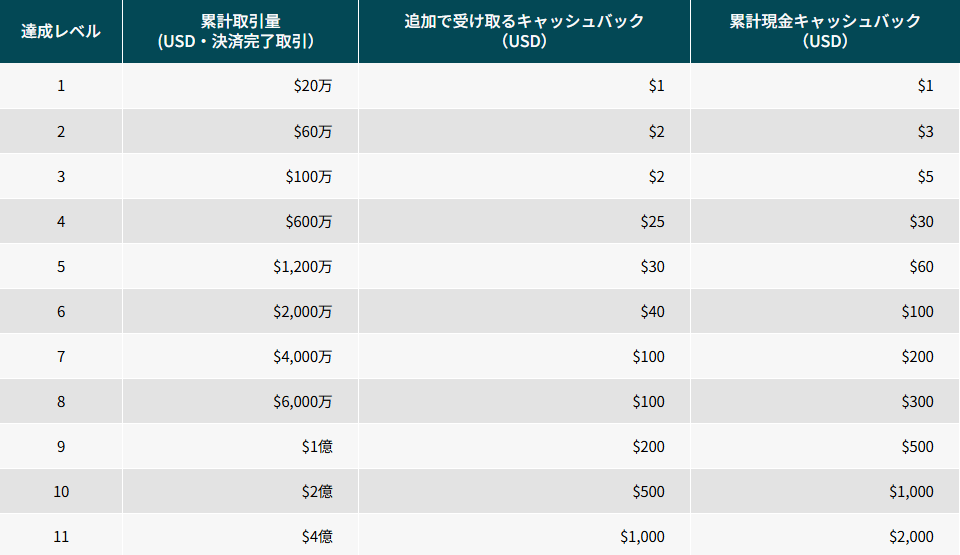This screenshot has width=960, height=555.
Task: Click the $1,200万 trading volume cell
Action: pos(241,266)
